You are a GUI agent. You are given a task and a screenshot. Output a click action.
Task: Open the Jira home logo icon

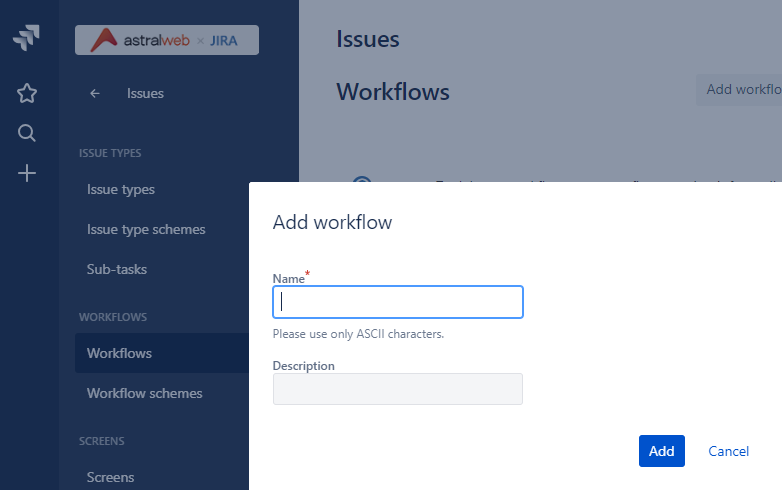[x=26, y=38]
